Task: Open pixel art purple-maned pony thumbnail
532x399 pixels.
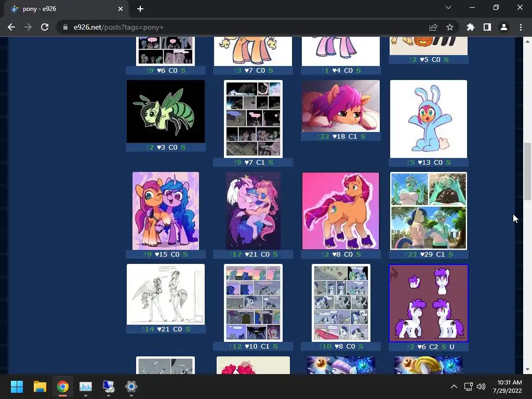Action: point(429,303)
